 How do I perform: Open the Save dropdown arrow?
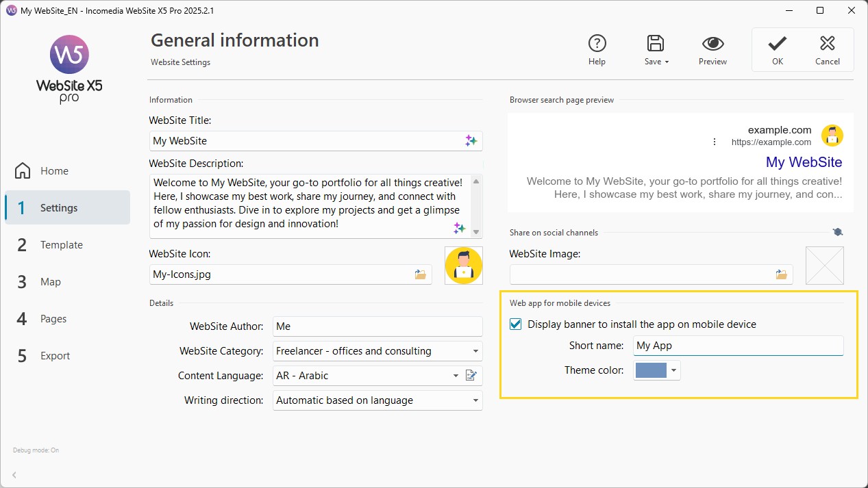[x=667, y=62]
